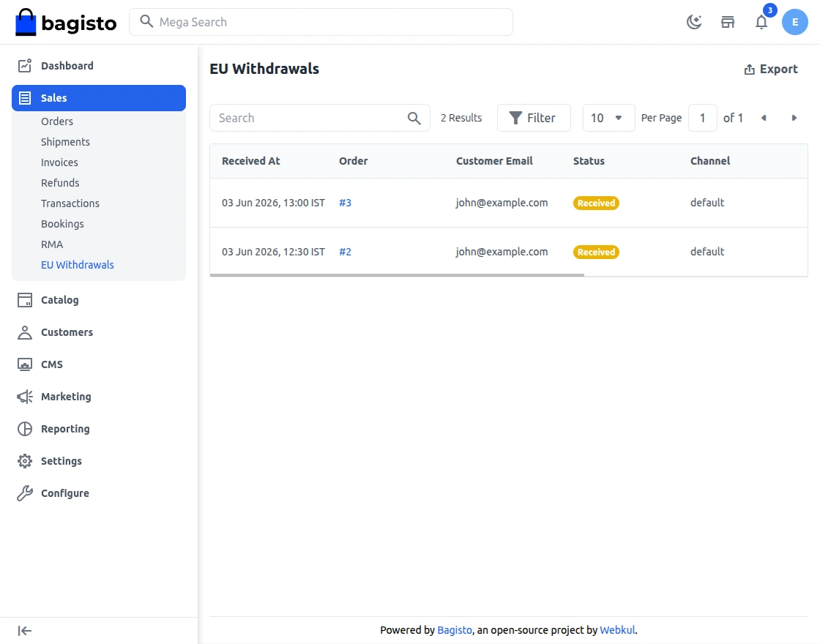Sort by Channel column header

tap(710, 161)
